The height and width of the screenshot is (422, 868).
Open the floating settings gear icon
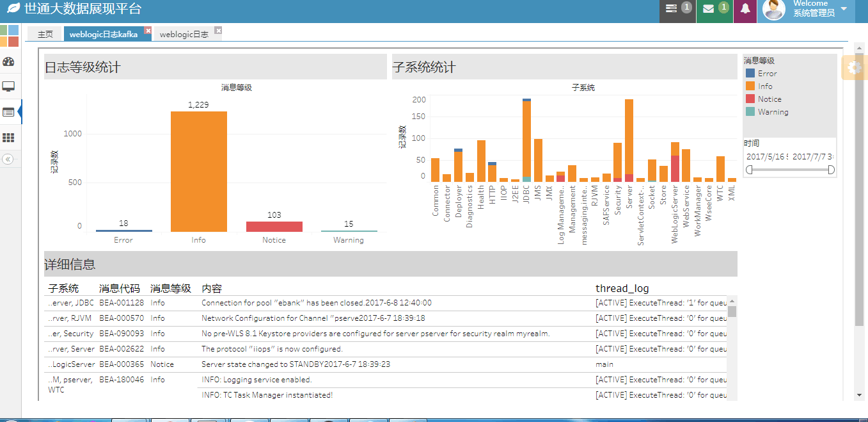click(x=855, y=67)
